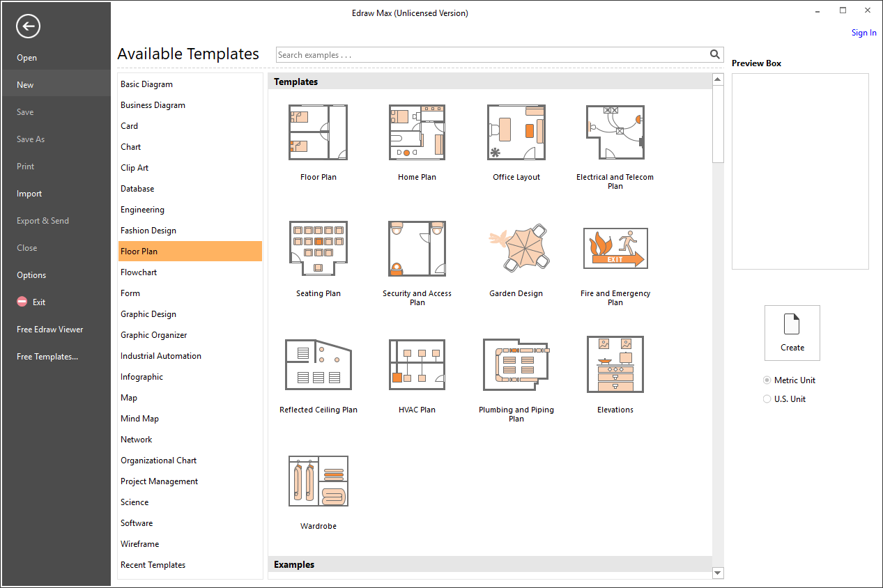Pick the Home Plan template icon
The image size is (883, 588).
(x=417, y=132)
